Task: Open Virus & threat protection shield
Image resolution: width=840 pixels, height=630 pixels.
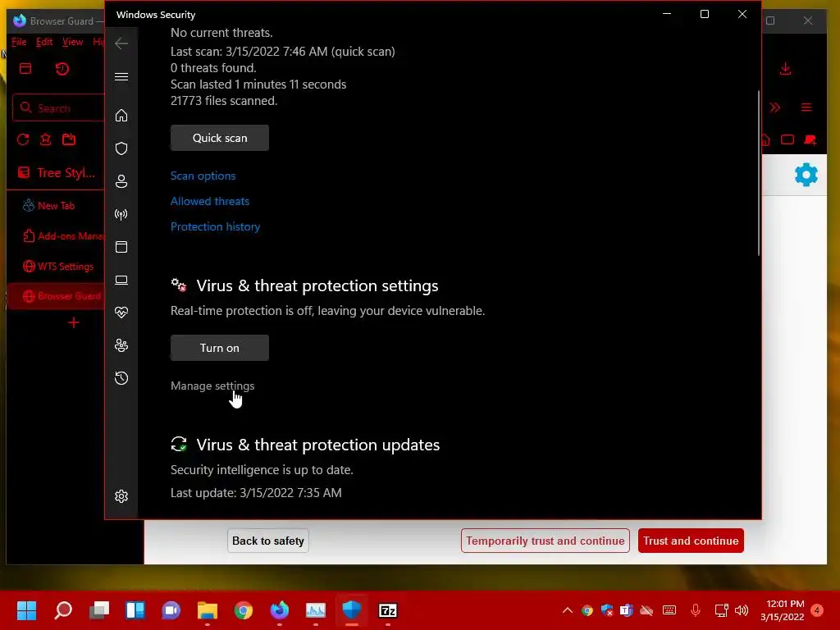Action: (121, 148)
